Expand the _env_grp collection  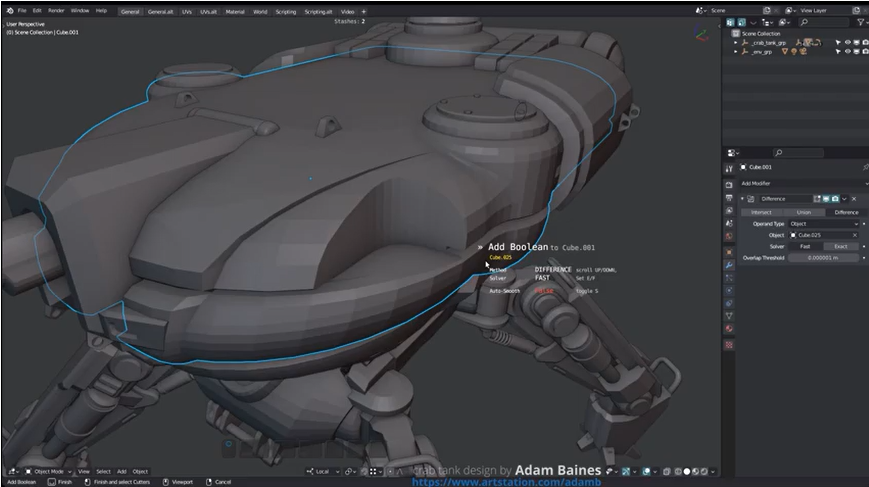[x=736, y=52]
